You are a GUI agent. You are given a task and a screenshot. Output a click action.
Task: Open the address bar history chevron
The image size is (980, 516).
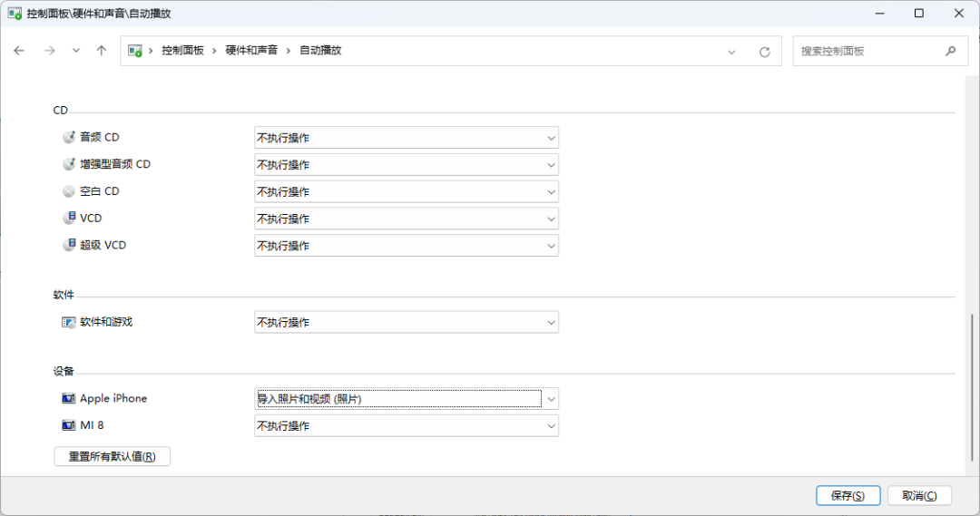click(x=731, y=52)
